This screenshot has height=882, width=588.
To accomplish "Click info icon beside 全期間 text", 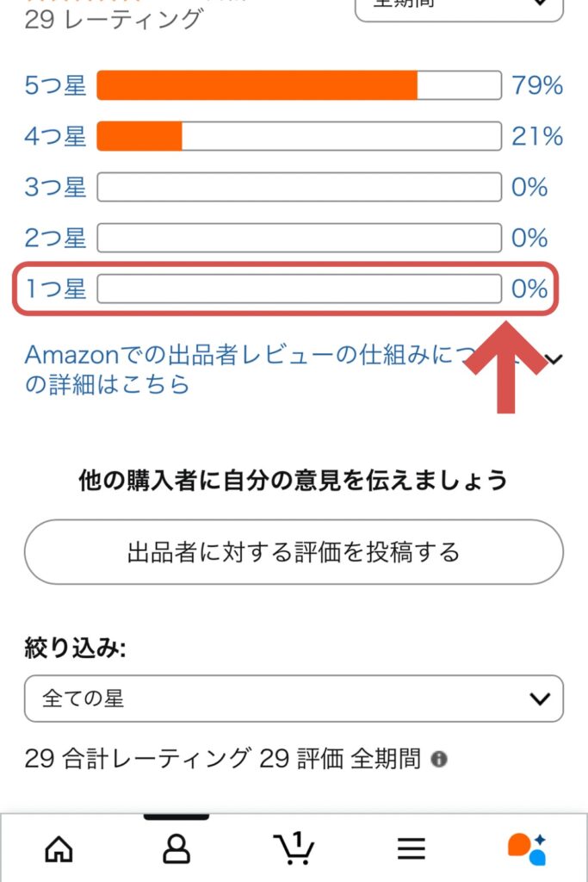I will (439, 760).
